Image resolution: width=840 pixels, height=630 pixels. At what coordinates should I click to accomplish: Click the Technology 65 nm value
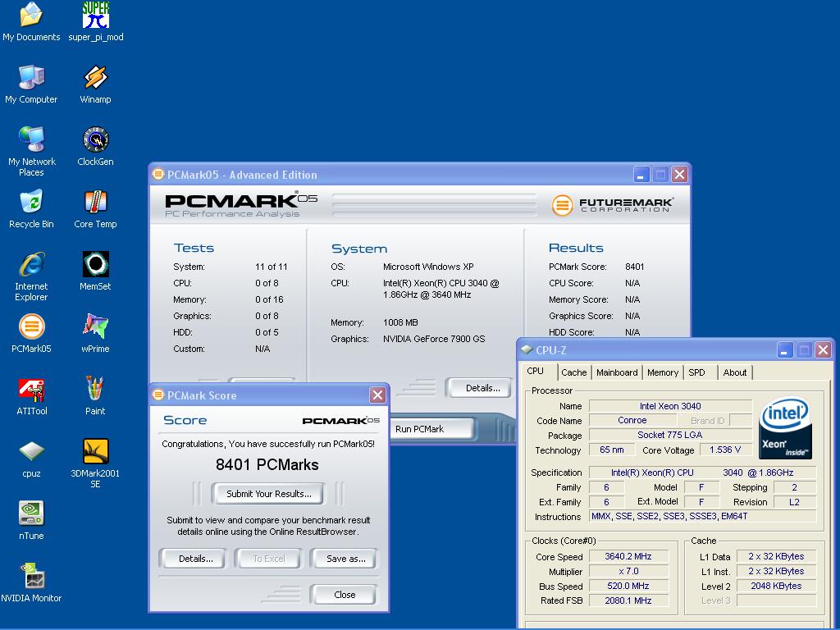coord(612,450)
